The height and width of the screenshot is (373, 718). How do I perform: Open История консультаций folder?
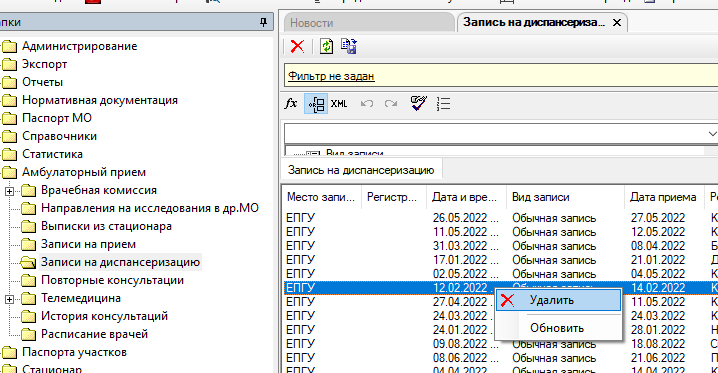coord(104,316)
